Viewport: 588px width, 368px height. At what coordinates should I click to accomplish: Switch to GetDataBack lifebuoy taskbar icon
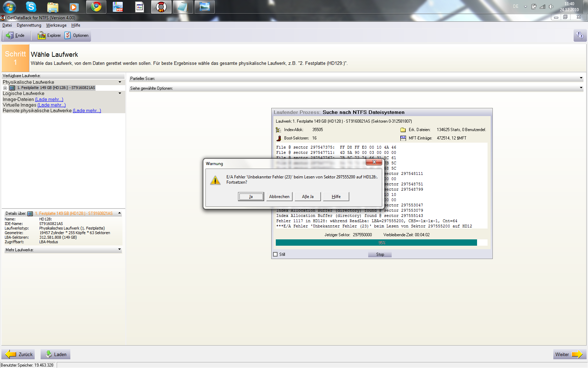tap(161, 7)
